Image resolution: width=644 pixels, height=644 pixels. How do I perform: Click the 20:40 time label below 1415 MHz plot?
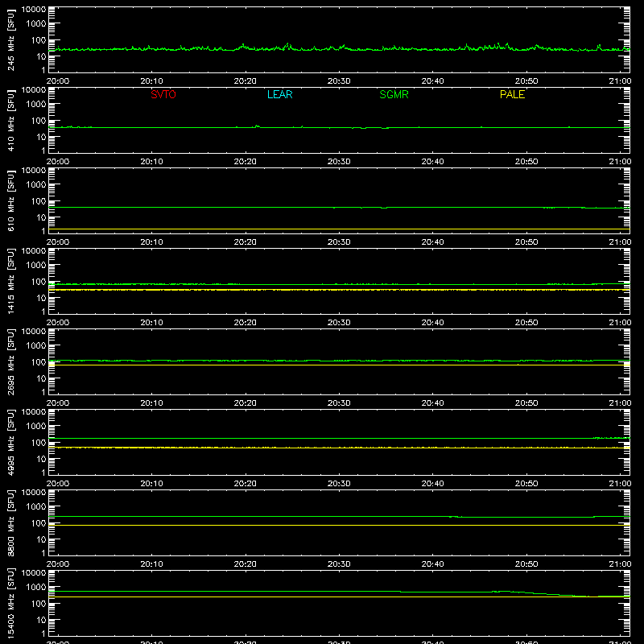[432, 323]
